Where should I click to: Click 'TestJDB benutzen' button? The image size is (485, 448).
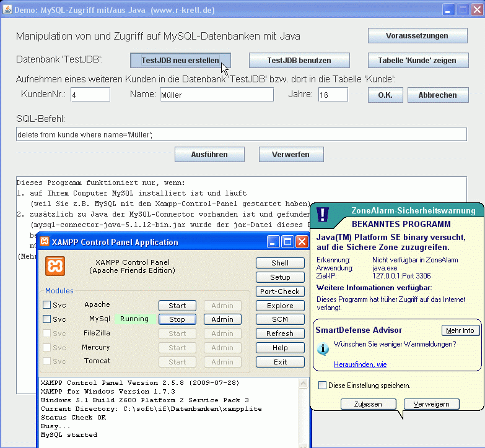coord(299,60)
